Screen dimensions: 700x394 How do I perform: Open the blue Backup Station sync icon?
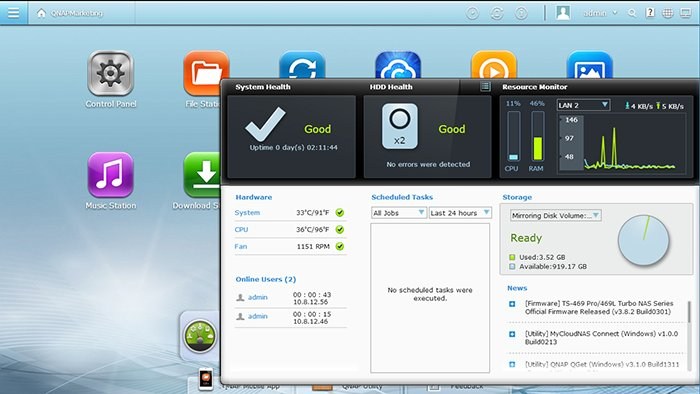point(302,65)
